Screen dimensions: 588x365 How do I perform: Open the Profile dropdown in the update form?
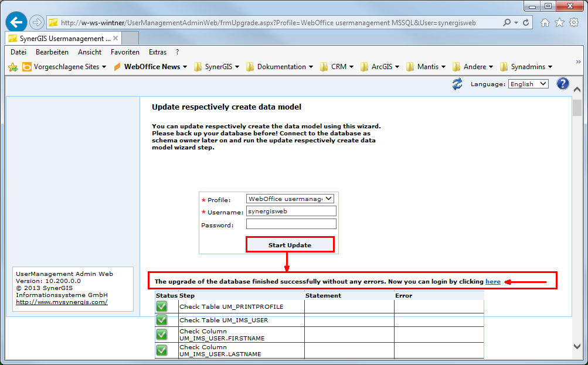(291, 198)
